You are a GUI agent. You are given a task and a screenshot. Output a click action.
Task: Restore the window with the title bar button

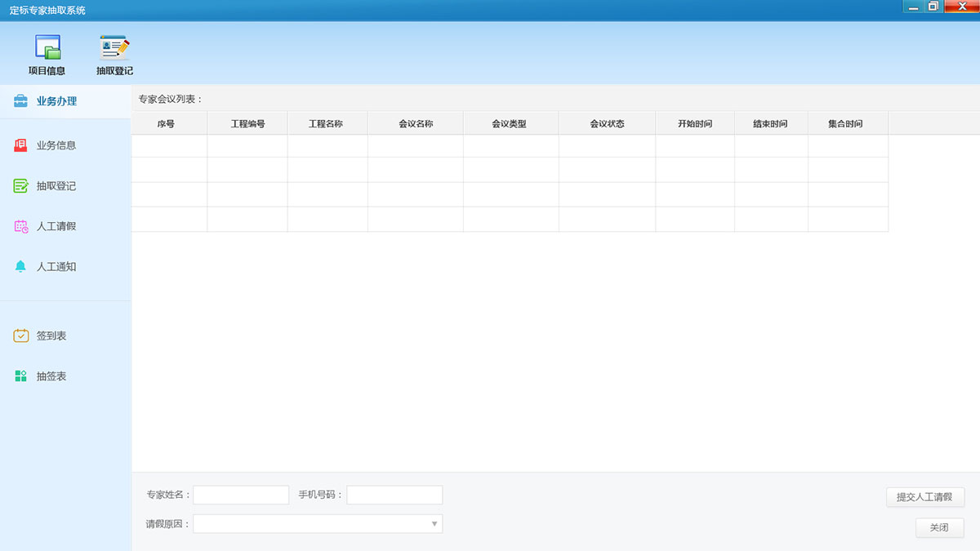pos(933,7)
